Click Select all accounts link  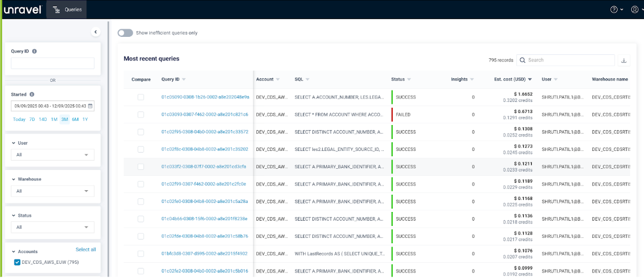pos(85,249)
